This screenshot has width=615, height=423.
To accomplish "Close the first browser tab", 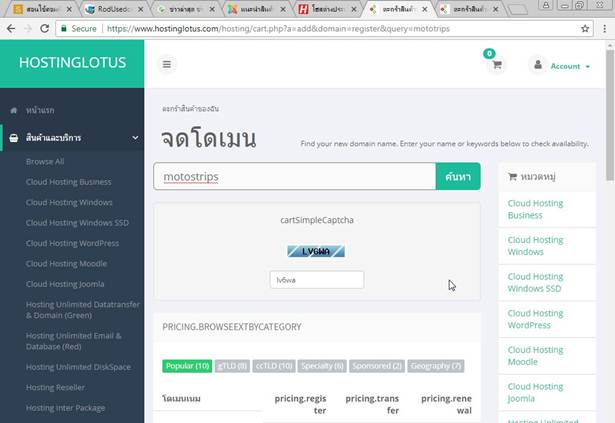I will pyautogui.click(x=69, y=9).
